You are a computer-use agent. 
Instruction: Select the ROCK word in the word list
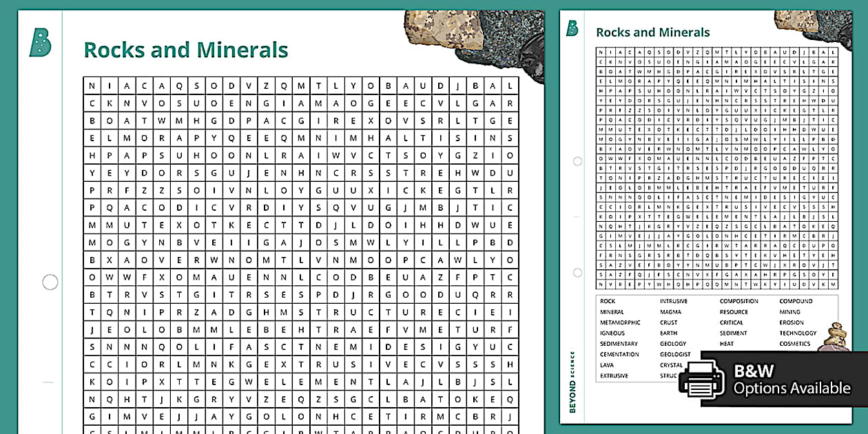[x=607, y=301]
